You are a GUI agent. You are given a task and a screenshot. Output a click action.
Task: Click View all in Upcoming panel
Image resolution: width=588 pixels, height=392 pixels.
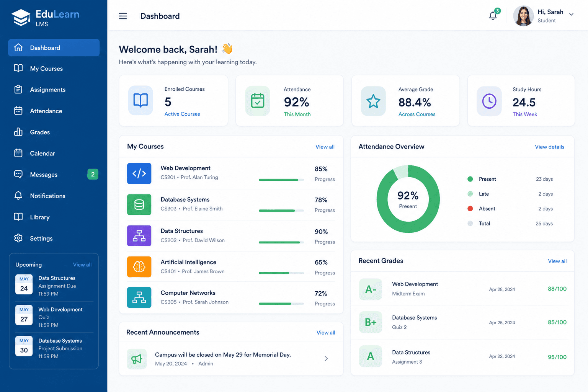coord(82,265)
